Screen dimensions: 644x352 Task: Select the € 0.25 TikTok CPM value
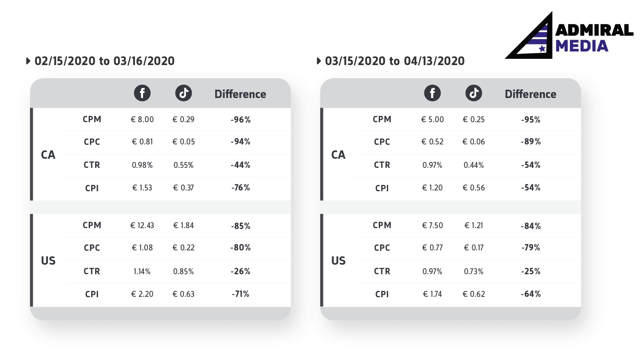474,119
